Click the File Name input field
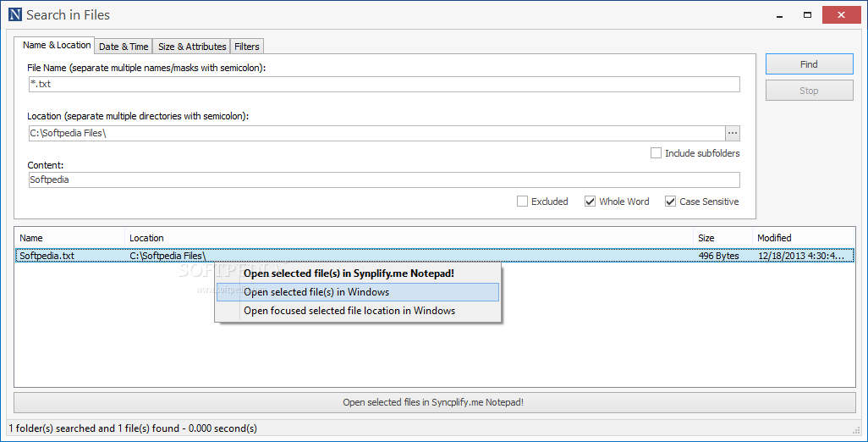868x442 pixels. point(384,84)
